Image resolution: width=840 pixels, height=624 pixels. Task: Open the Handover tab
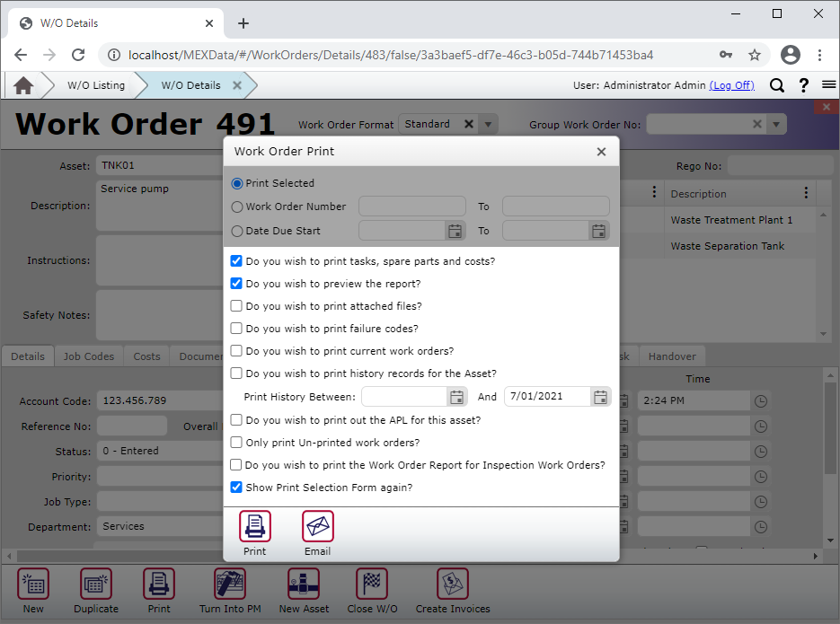click(672, 356)
